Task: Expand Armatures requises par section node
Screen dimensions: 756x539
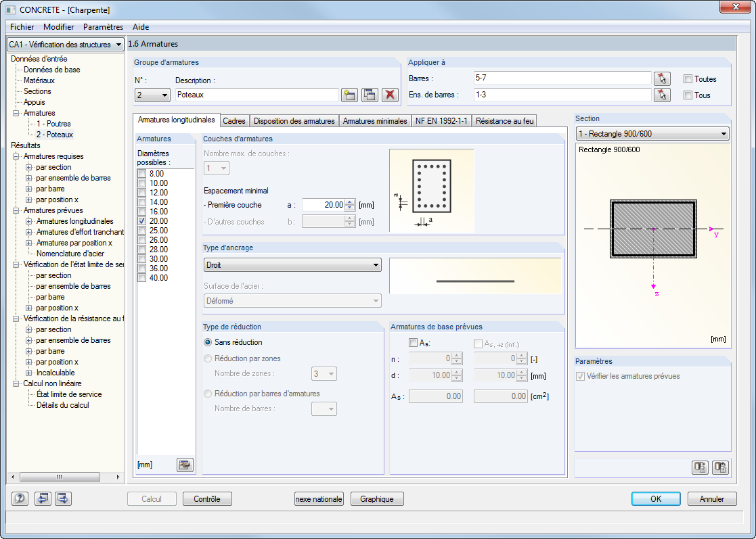Action: coord(29,167)
